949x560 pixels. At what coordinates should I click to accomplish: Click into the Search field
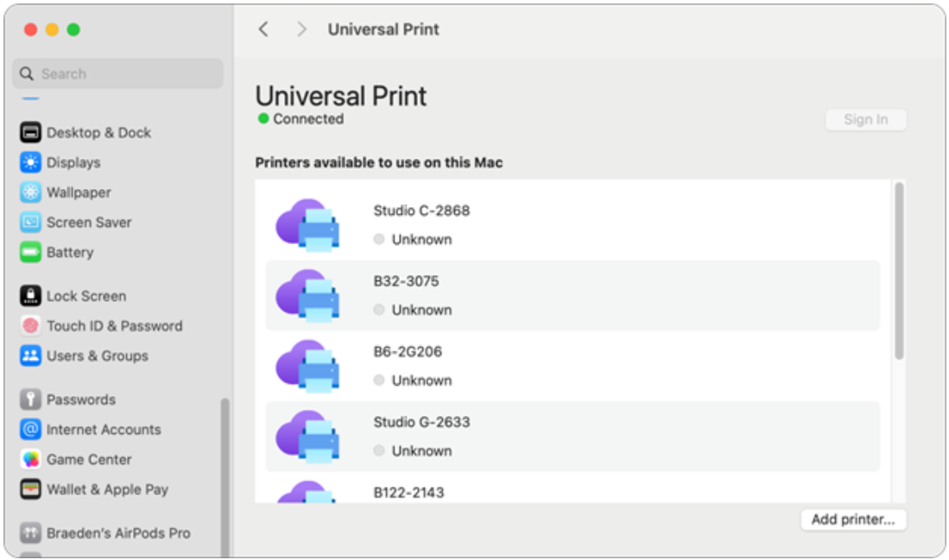coord(117,74)
